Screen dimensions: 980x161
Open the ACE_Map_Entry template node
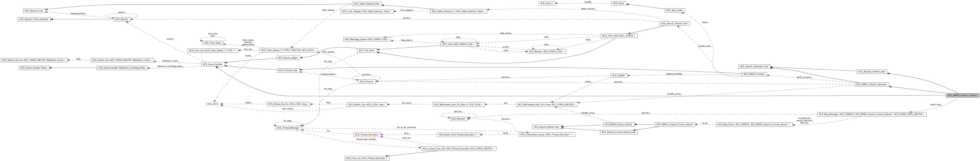tap(754, 125)
